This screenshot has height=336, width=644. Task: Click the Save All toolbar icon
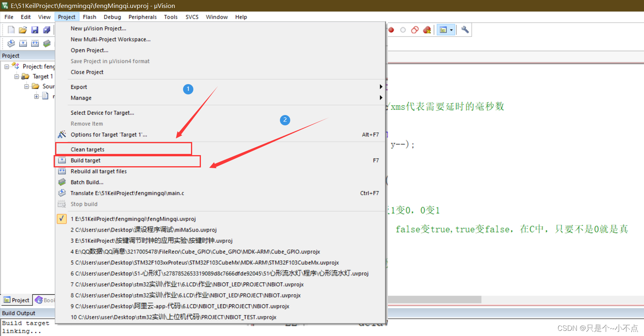pyautogui.click(x=47, y=30)
